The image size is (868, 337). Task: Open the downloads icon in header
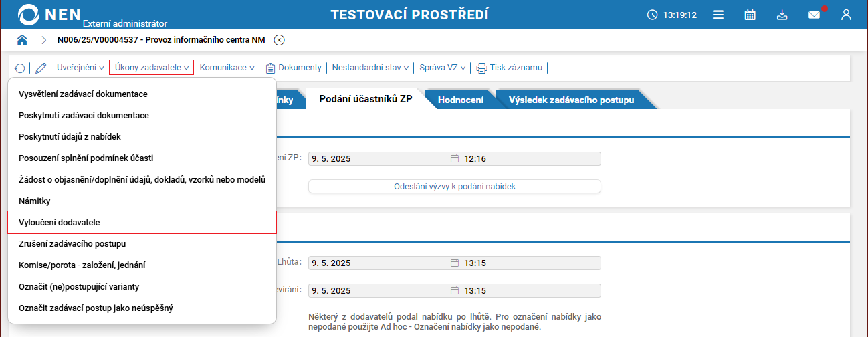click(782, 15)
